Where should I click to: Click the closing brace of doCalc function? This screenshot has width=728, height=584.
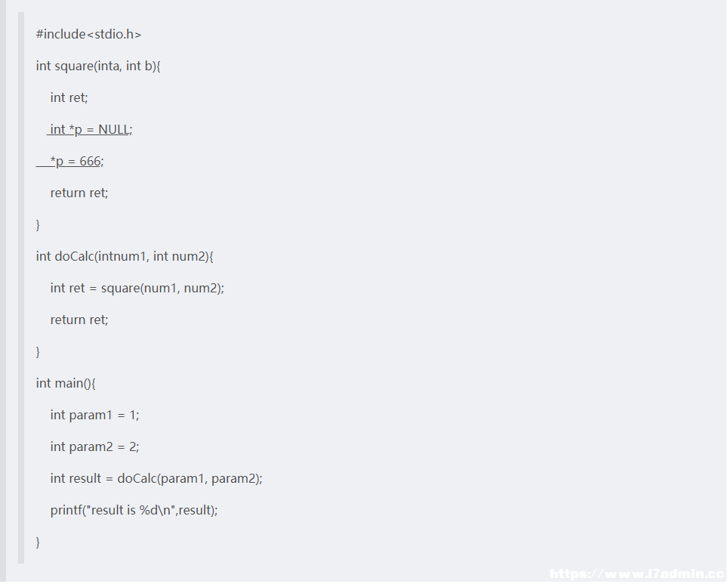[38, 352]
